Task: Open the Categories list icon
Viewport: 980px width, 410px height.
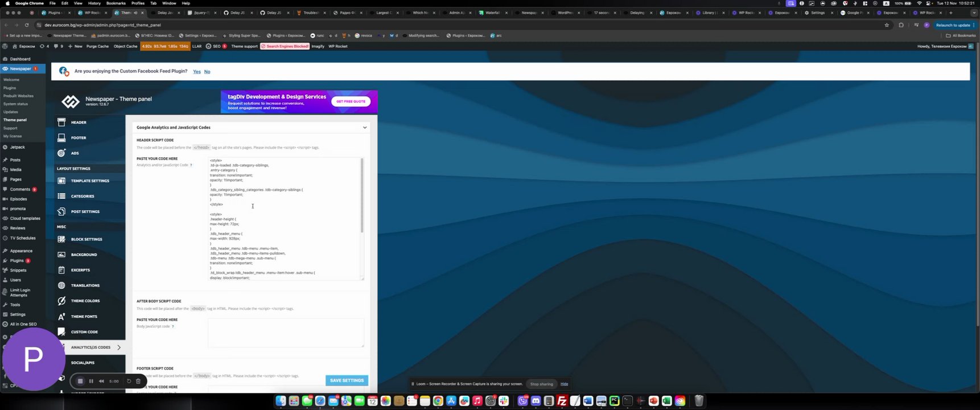Action: pyautogui.click(x=61, y=196)
